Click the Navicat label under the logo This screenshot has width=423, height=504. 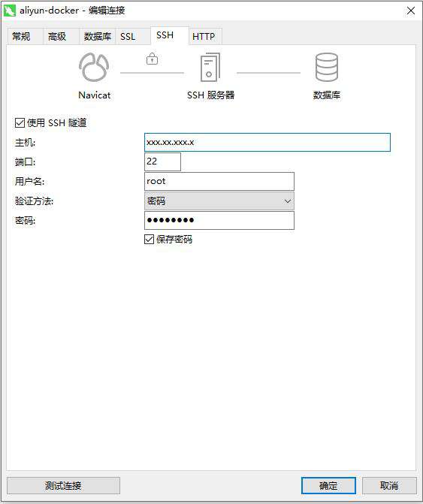pyautogui.click(x=95, y=95)
